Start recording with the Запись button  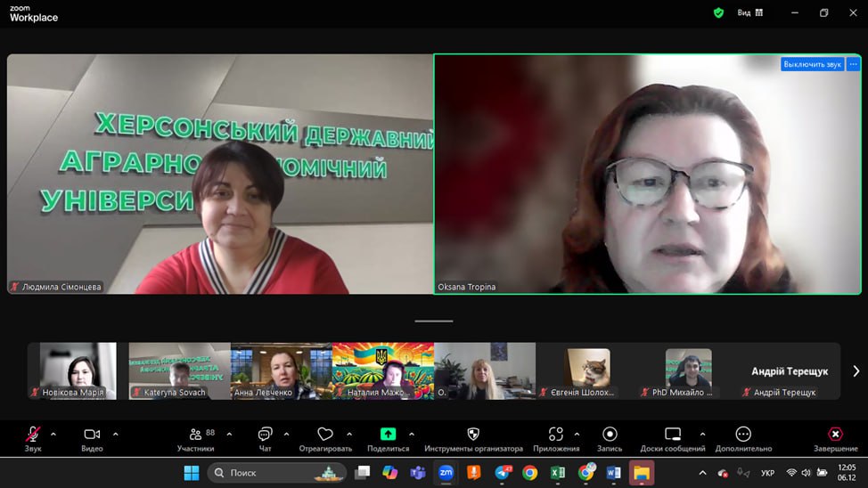pyautogui.click(x=610, y=439)
